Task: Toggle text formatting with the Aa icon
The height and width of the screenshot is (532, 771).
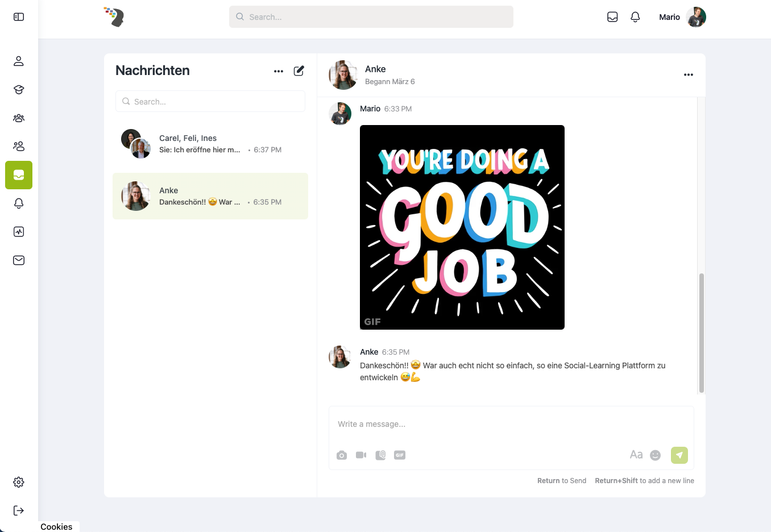Action: (636, 455)
